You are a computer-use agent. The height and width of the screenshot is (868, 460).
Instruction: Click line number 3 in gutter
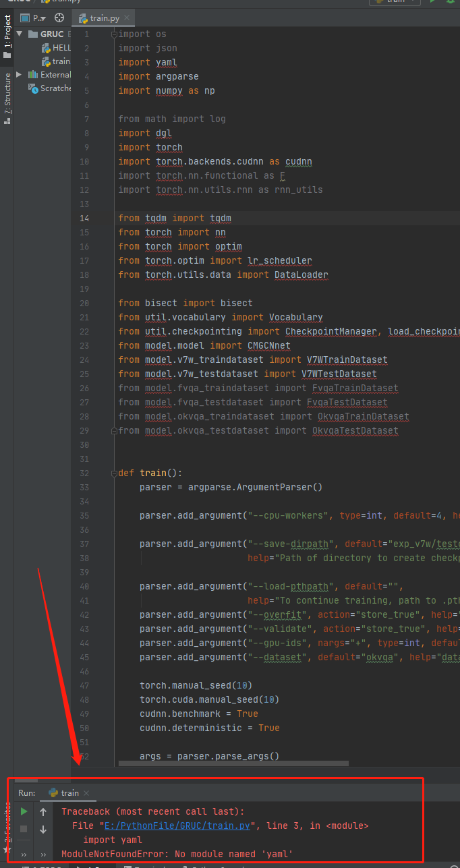(x=86, y=62)
